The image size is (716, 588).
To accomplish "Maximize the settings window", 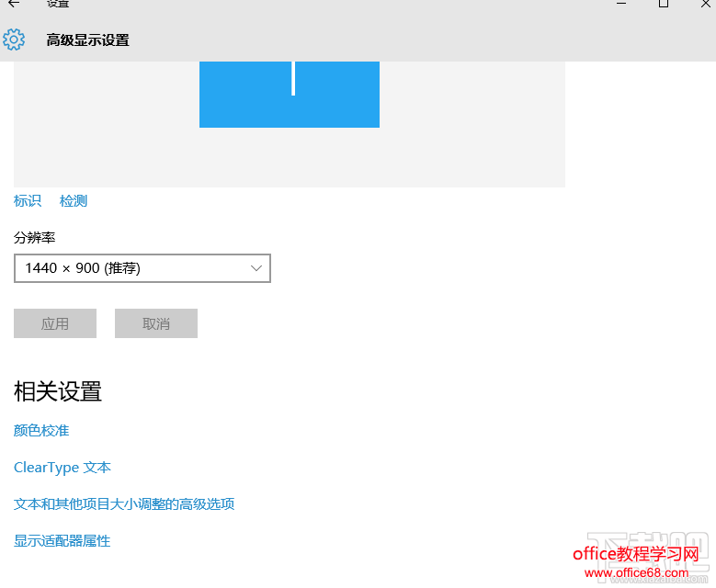I will pos(664,3).
